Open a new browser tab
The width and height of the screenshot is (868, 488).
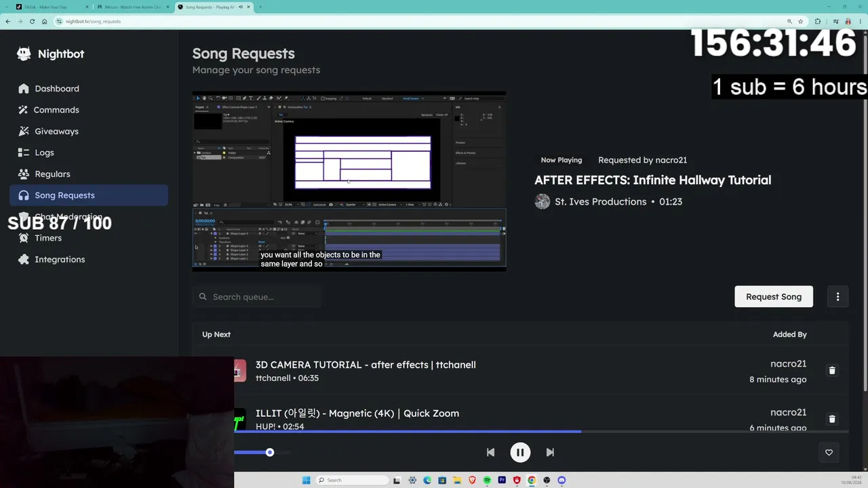point(260,7)
